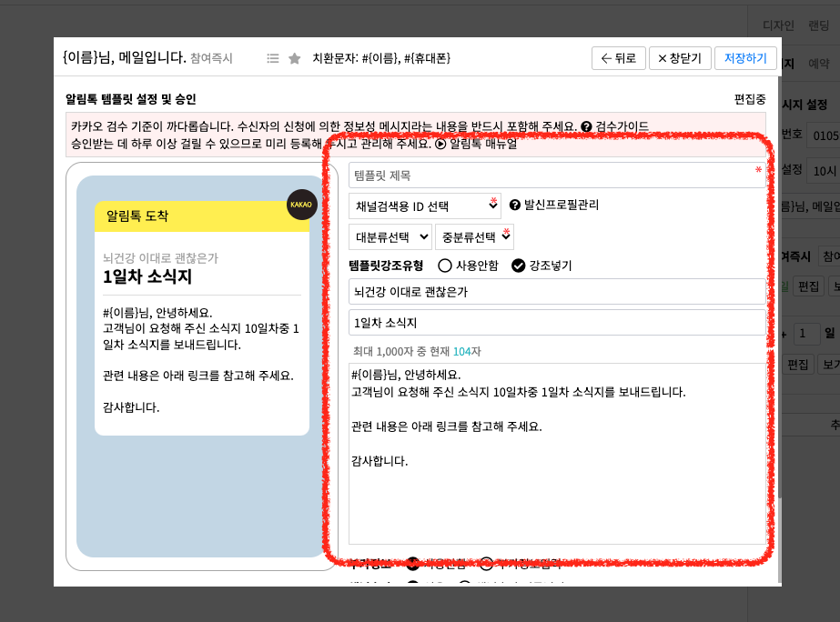Switch to the 디자인 tab in background

tap(777, 25)
